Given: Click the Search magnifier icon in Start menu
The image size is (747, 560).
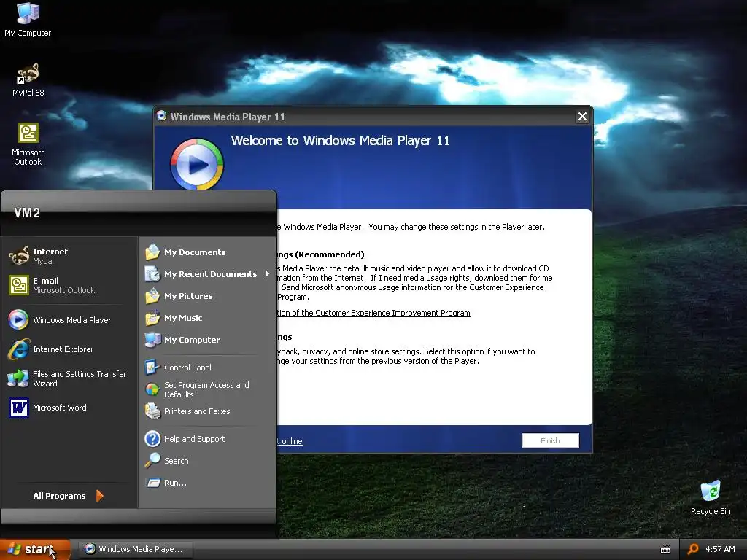Looking at the screenshot, I should 152,461.
